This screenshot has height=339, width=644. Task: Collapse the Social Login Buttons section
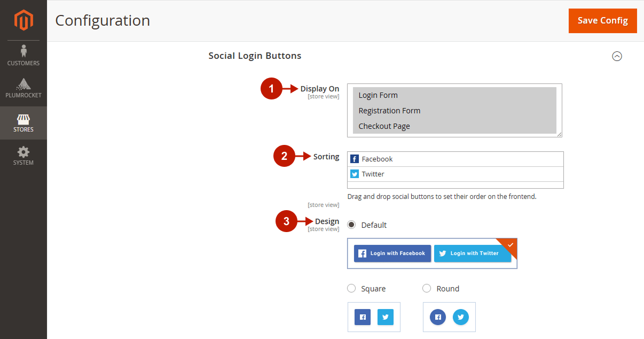(x=617, y=56)
